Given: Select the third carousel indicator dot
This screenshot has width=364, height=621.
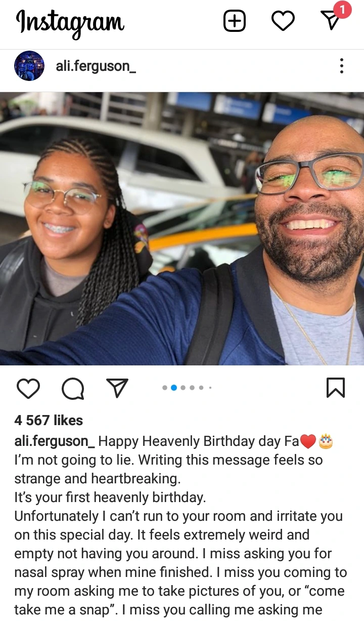Looking at the screenshot, I should (x=183, y=388).
